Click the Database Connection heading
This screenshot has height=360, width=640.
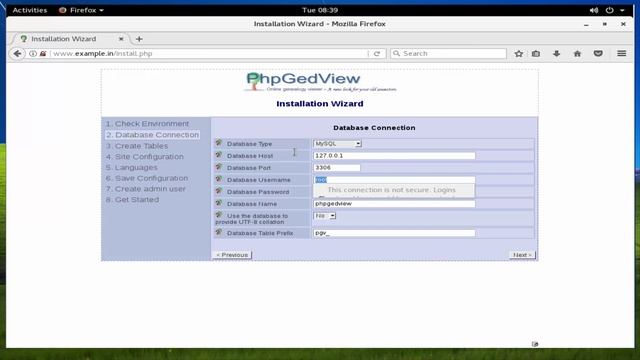374,128
